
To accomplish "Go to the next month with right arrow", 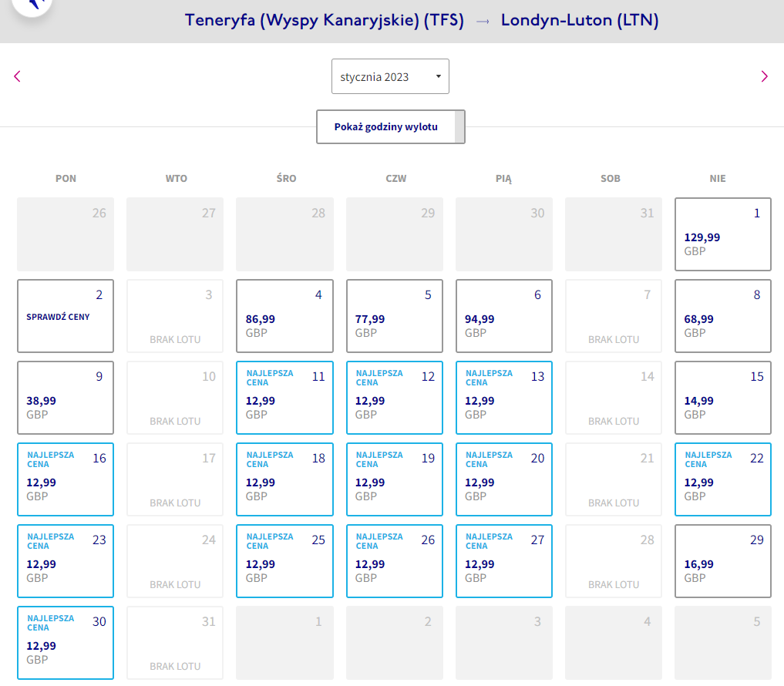I will [x=764, y=76].
